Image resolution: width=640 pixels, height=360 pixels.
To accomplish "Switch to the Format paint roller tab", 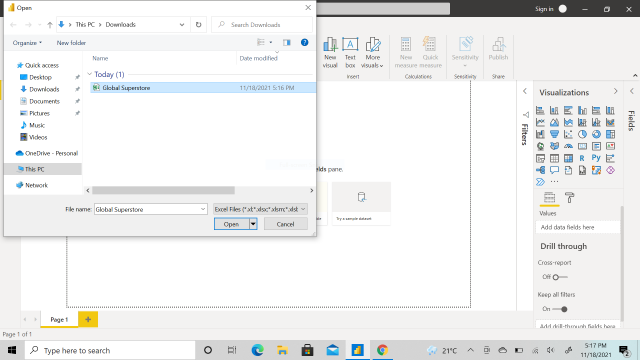I will (x=569, y=198).
